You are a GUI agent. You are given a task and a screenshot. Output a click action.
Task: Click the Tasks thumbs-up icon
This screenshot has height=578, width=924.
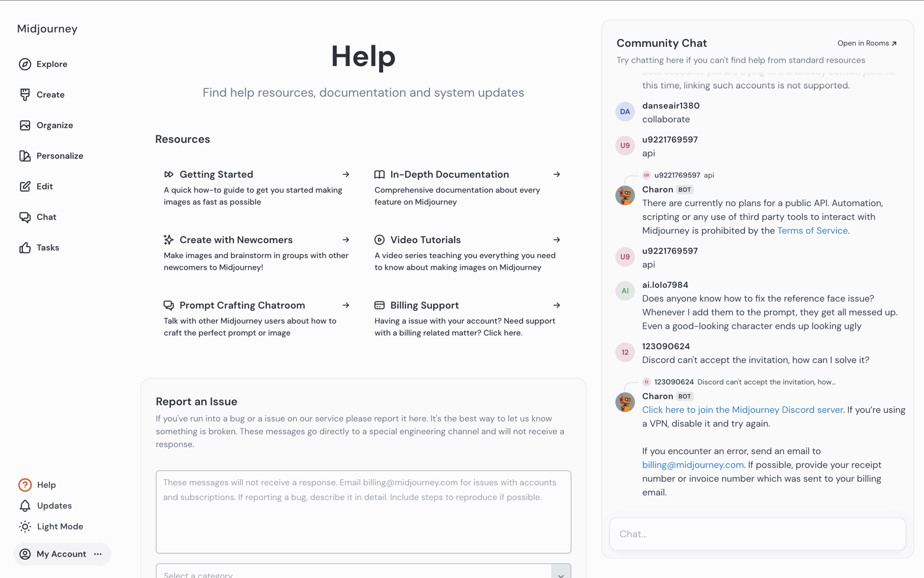25,248
